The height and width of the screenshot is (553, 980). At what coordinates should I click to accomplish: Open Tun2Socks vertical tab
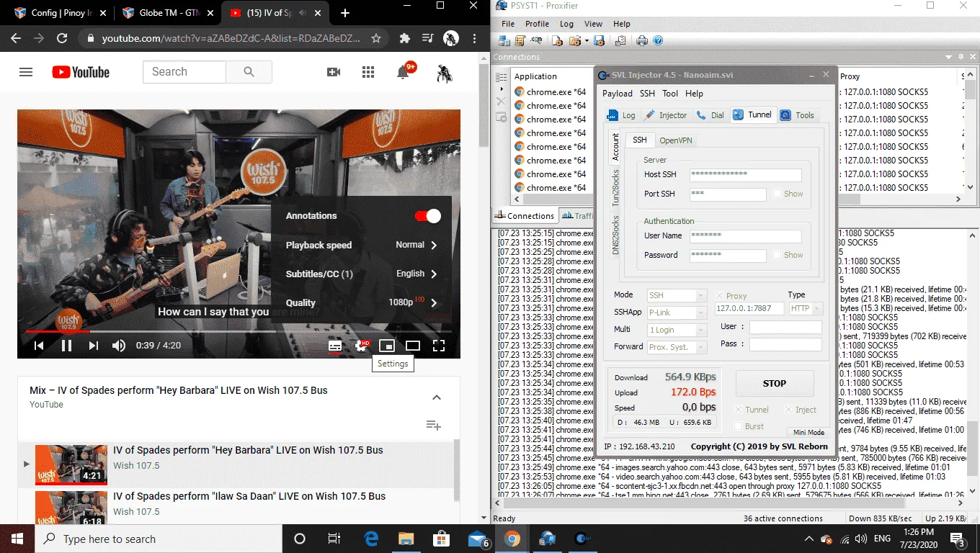point(615,188)
